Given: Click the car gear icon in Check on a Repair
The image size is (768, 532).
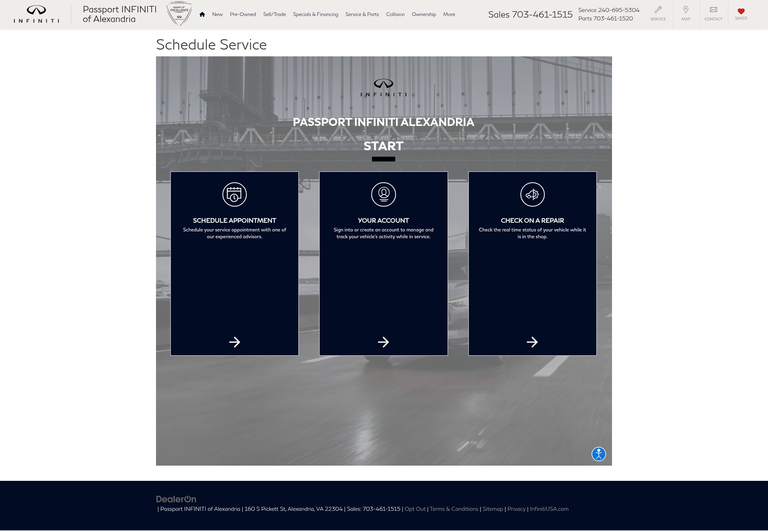Looking at the screenshot, I should [x=532, y=195].
